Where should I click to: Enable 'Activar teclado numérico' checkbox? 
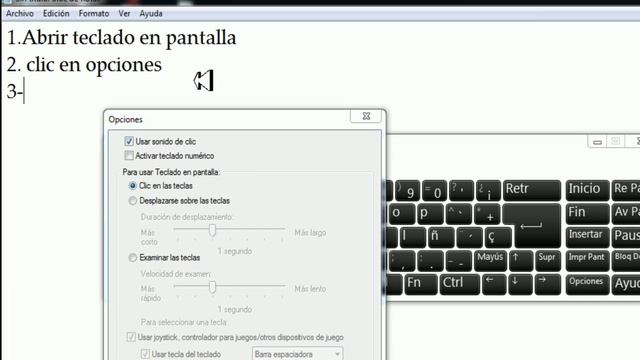129,156
